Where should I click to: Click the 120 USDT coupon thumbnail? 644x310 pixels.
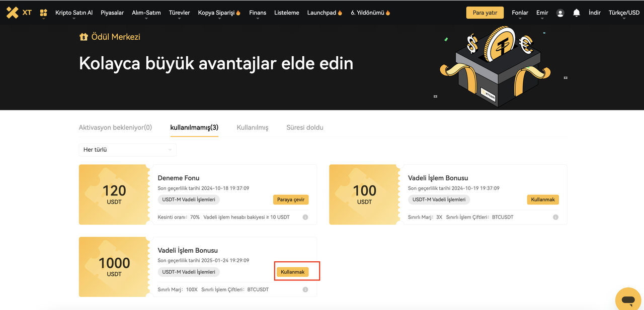(x=114, y=194)
